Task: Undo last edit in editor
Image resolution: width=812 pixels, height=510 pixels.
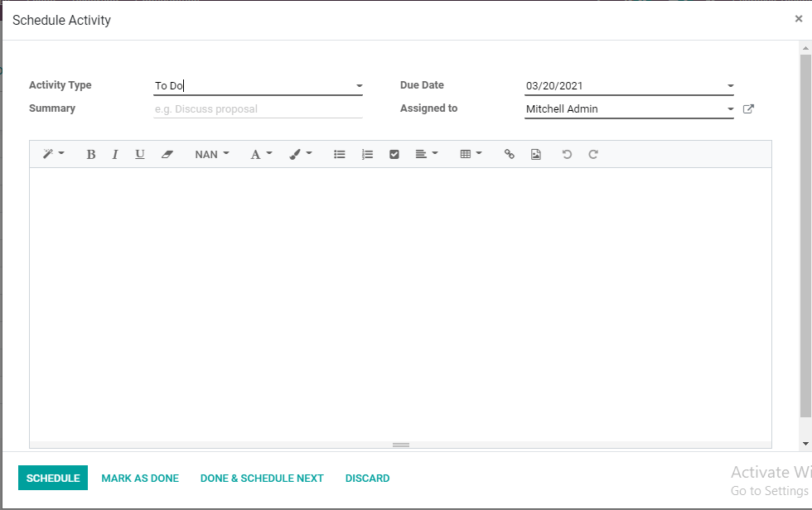Action: click(567, 154)
